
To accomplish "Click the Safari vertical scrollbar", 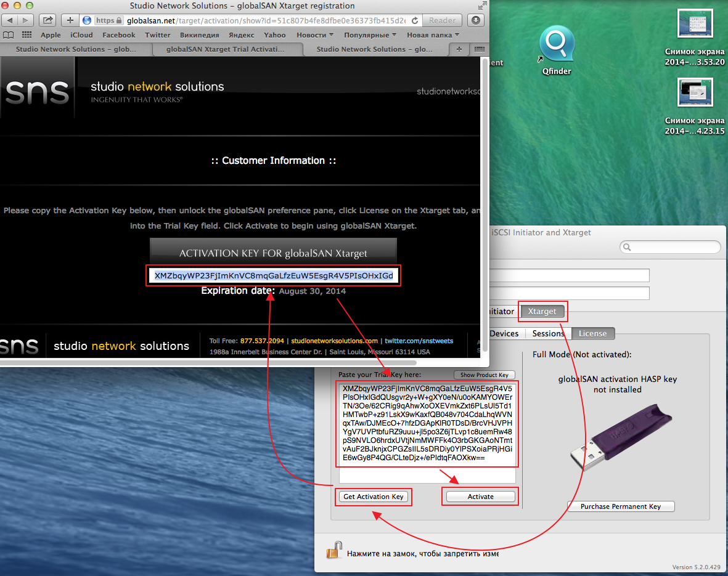I will pos(485,205).
